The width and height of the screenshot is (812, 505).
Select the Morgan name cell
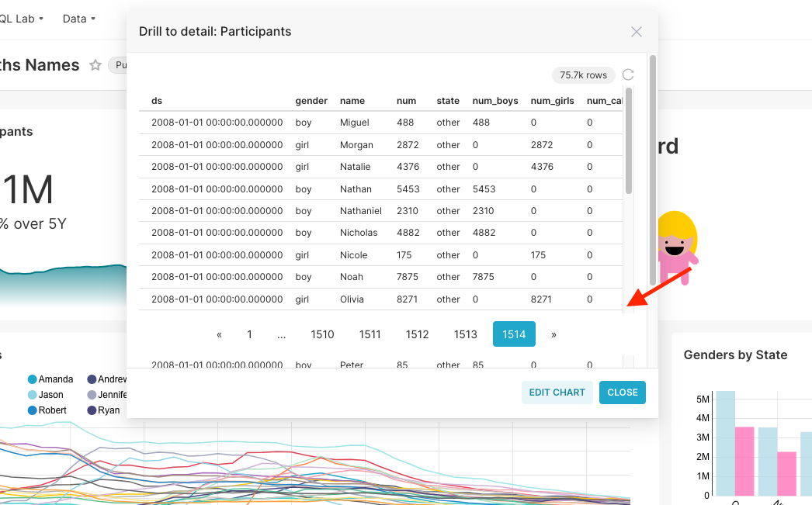(x=356, y=145)
